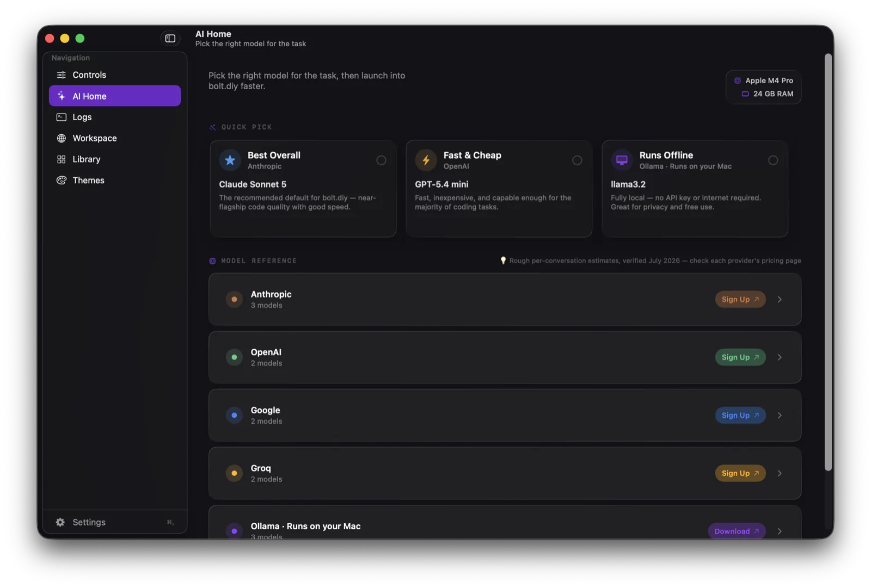The image size is (871, 588).
Task: Click the Ollama purple dot icon
Action: click(x=234, y=531)
